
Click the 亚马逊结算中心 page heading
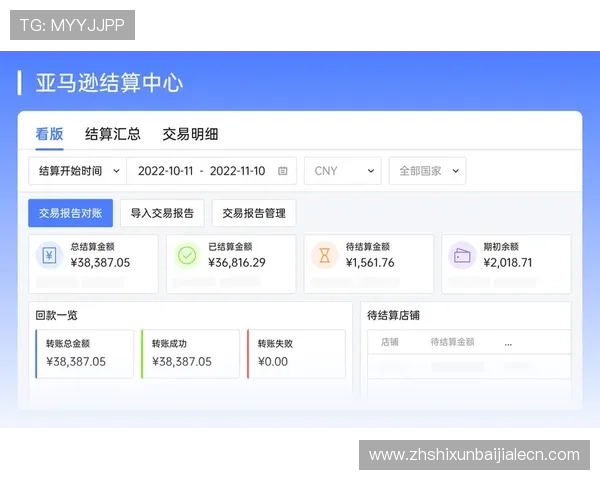109,83
